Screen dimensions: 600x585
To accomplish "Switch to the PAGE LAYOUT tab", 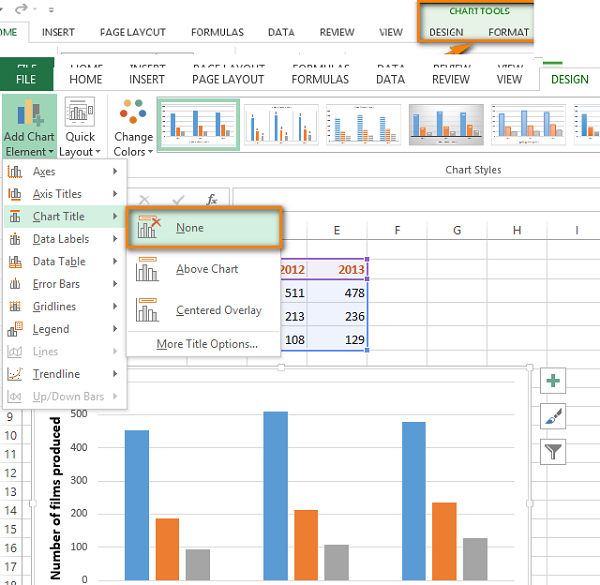I will [x=228, y=79].
